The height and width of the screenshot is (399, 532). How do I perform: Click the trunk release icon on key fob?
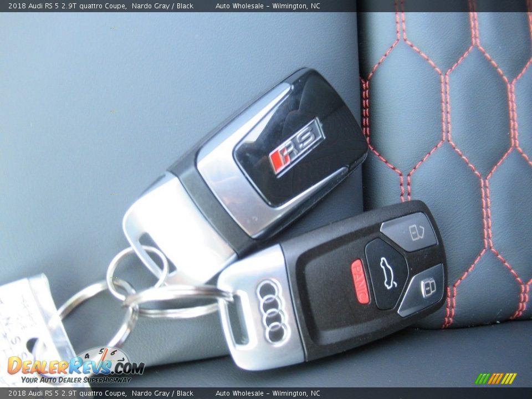coord(387,273)
